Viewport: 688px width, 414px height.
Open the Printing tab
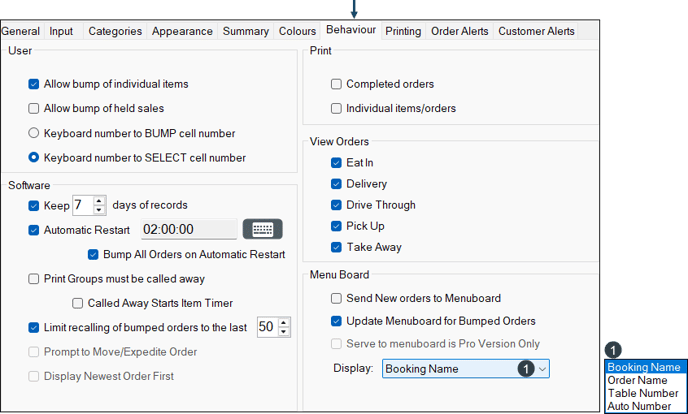pyautogui.click(x=403, y=31)
